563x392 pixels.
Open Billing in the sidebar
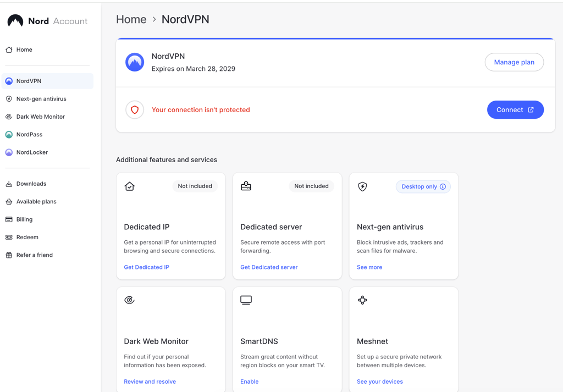[47, 219]
